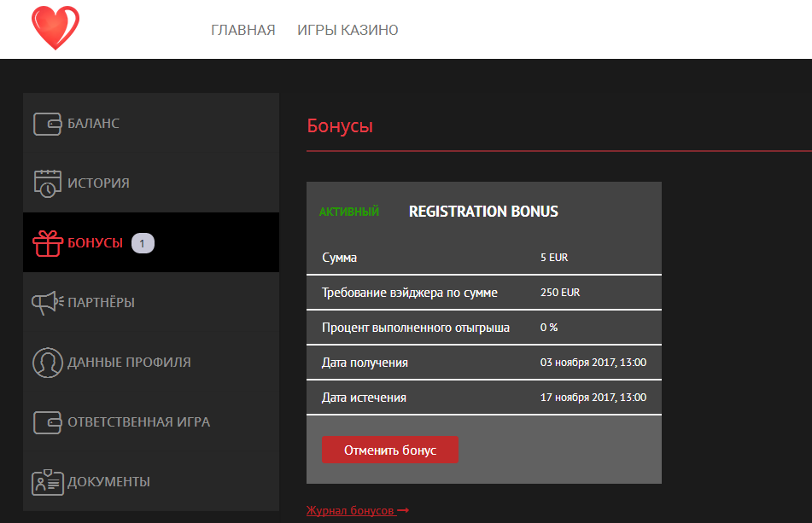Select Баланс in the sidebar
Screen dimensions: 812x523
coord(94,124)
